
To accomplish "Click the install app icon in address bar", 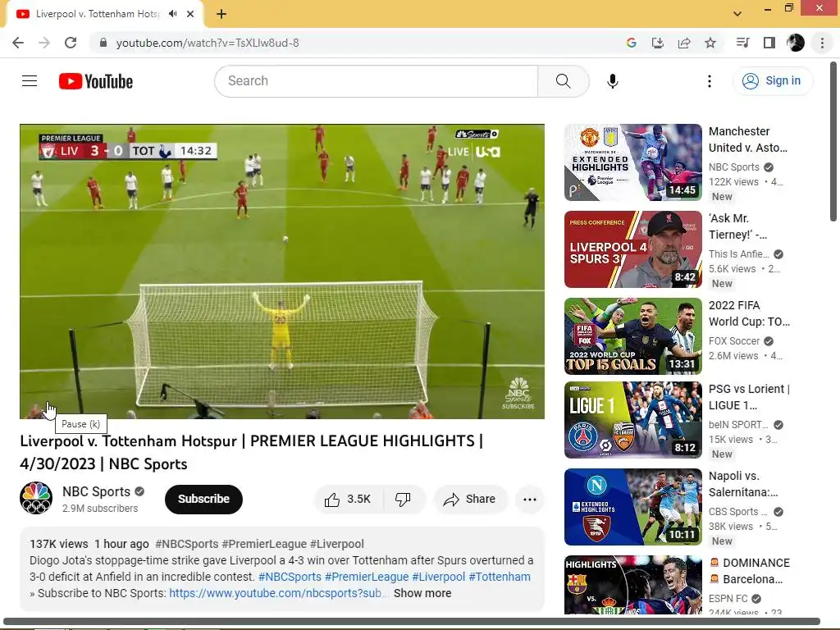I will (x=658, y=43).
